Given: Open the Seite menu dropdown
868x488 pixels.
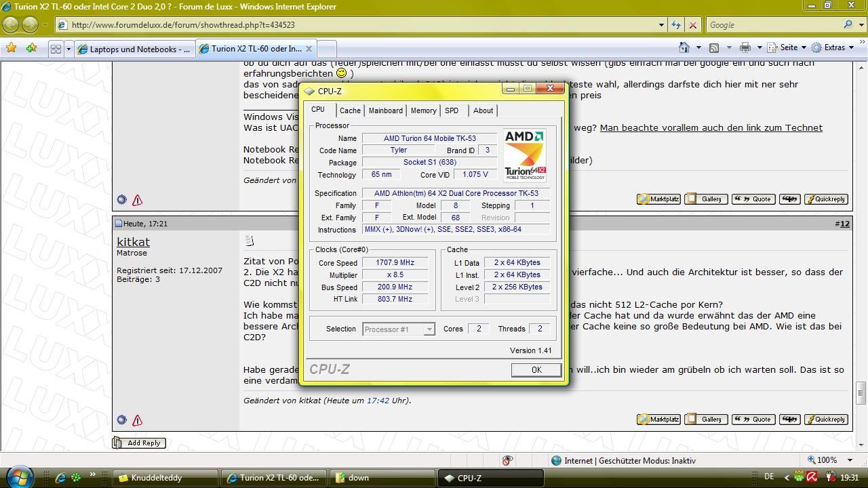Looking at the screenshot, I should pyautogui.click(x=787, y=47).
